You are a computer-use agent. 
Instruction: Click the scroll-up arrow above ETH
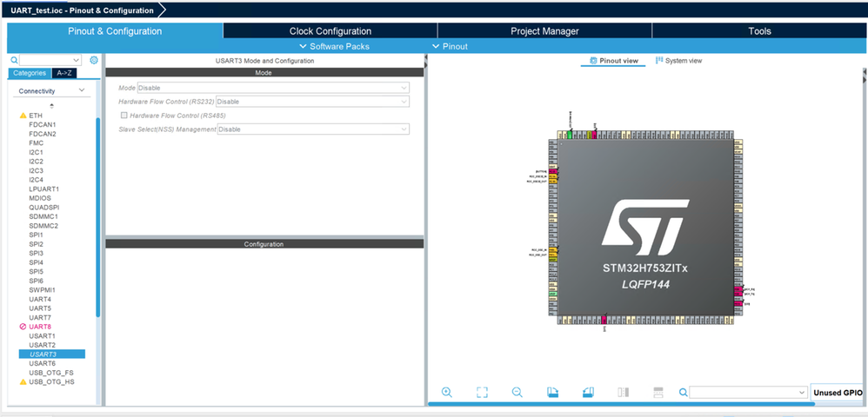click(x=52, y=106)
